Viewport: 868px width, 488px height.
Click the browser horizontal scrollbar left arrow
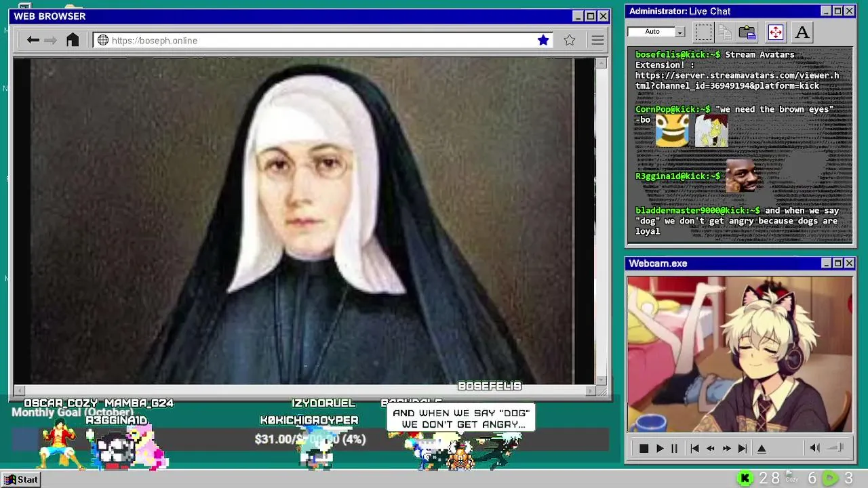pyautogui.click(x=19, y=390)
